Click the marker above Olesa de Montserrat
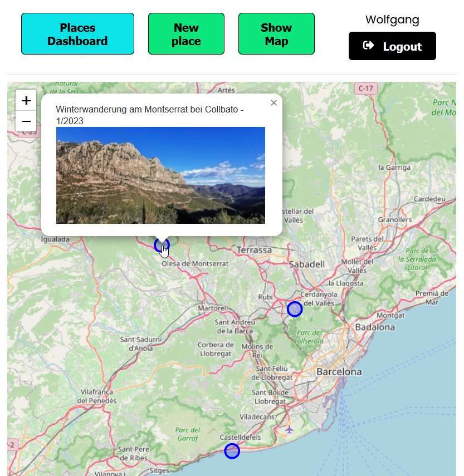This screenshot has height=476, width=464. coord(161,245)
